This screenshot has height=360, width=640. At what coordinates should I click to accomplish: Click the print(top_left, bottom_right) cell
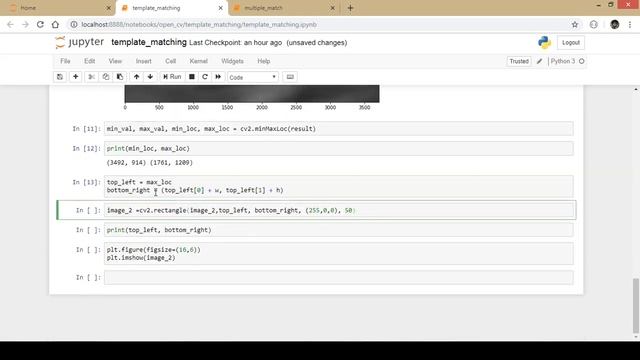(338, 230)
